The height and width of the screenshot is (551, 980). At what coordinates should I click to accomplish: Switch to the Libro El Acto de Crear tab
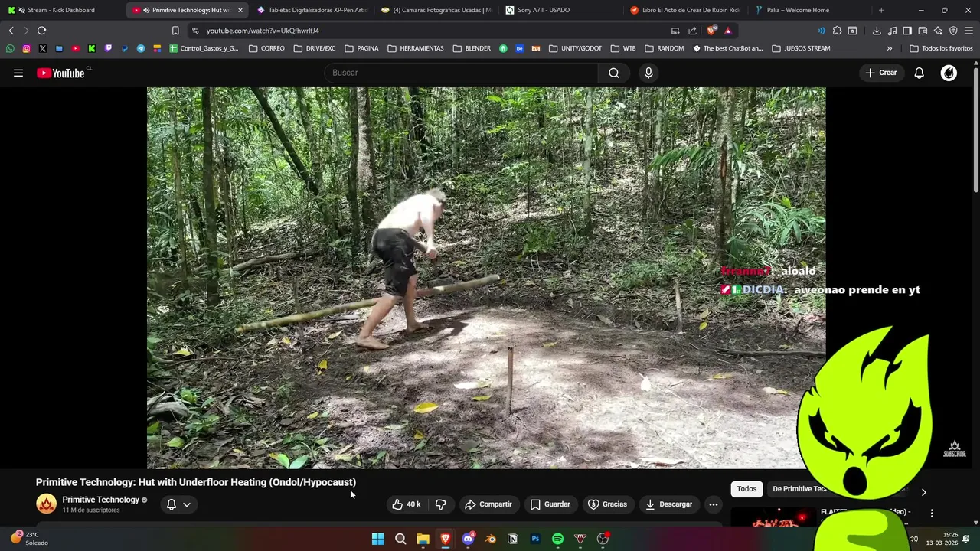pos(684,10)
